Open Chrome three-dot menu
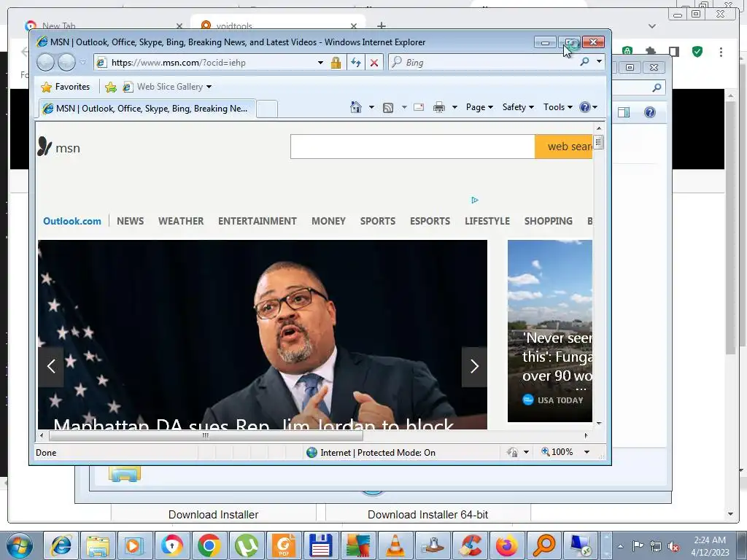This screenshot has width=747, height=560. click(x=721, y=52)
